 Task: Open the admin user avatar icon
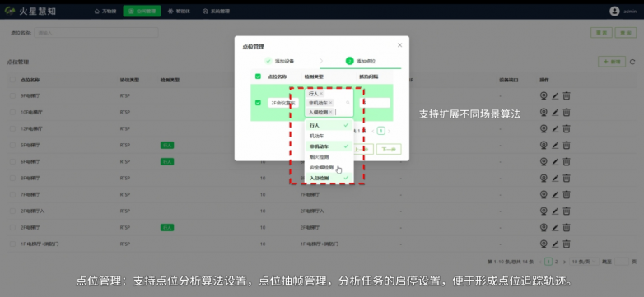pos(614,11)
